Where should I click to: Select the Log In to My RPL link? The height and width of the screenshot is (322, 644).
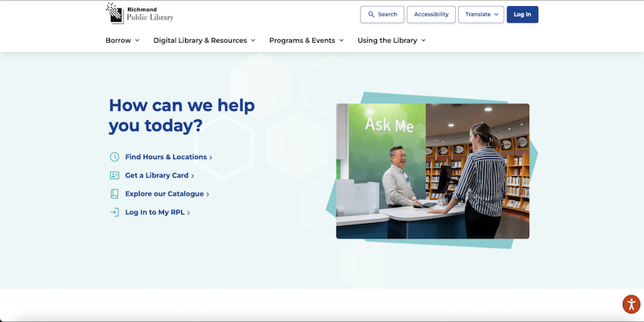[x=156, y=212]
